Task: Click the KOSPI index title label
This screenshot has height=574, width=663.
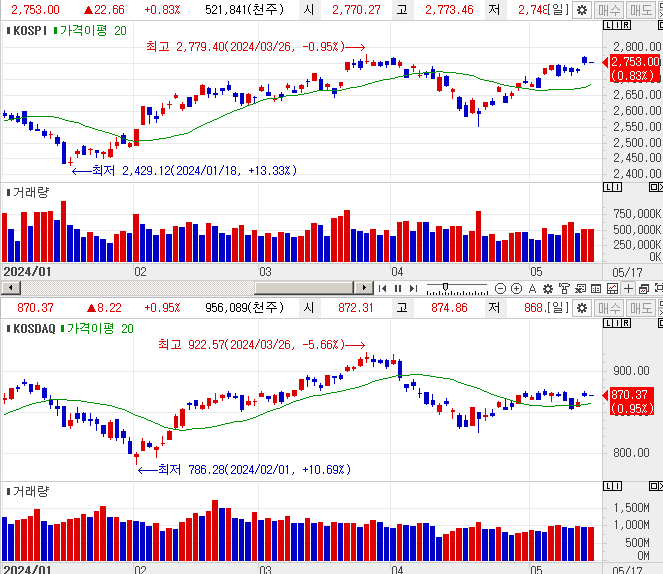Action: coord(30,30)
